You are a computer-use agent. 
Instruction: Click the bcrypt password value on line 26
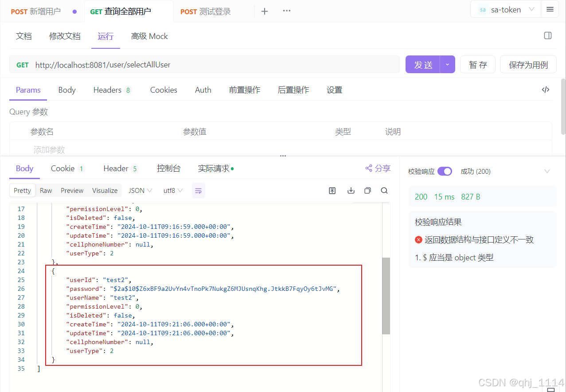tap(224, 289)
